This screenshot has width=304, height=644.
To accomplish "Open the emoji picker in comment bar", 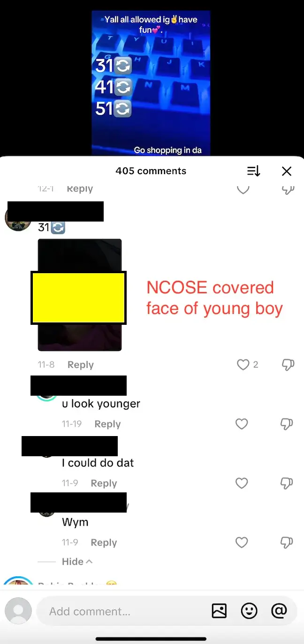I will point(249,611).
